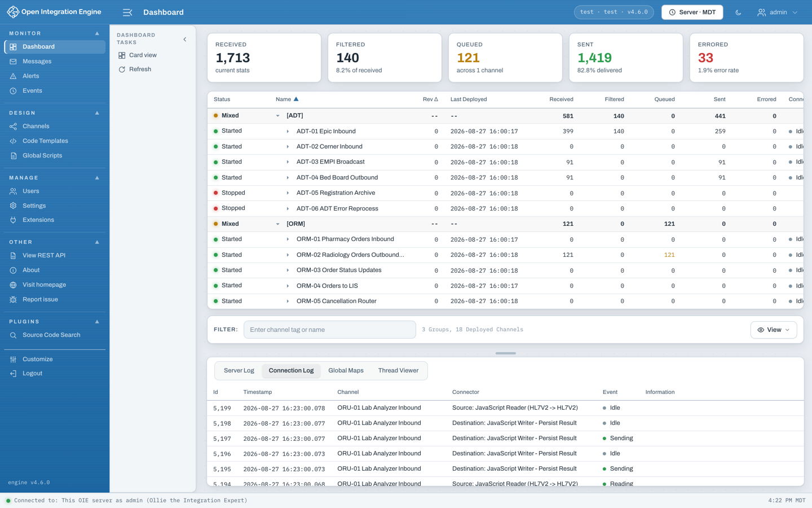Click the Open Integration Engine logo icon
Screen dimensions: 812x508
(13, 12)
